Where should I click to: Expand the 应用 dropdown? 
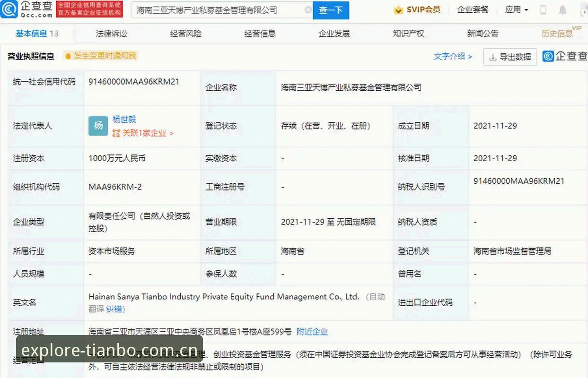(x=517, y=9)
